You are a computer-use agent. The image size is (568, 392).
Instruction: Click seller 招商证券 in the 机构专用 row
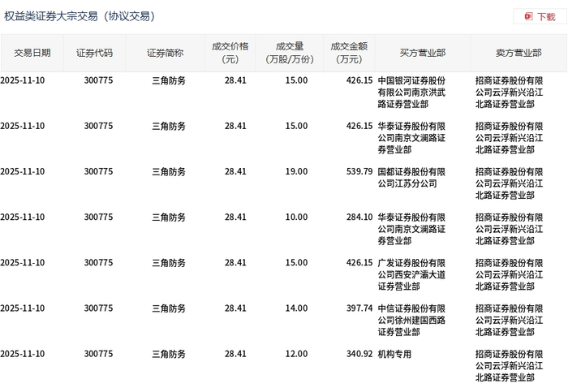(509, 366)
